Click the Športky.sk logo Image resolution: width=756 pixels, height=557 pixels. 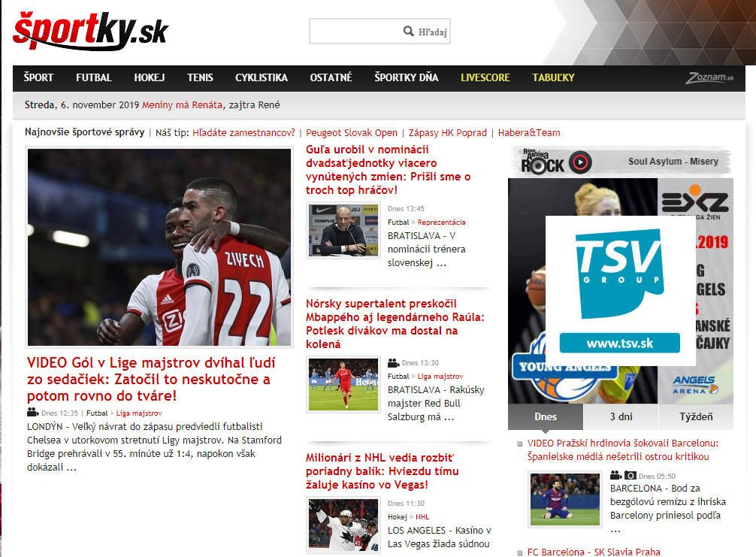click(90, 31)
